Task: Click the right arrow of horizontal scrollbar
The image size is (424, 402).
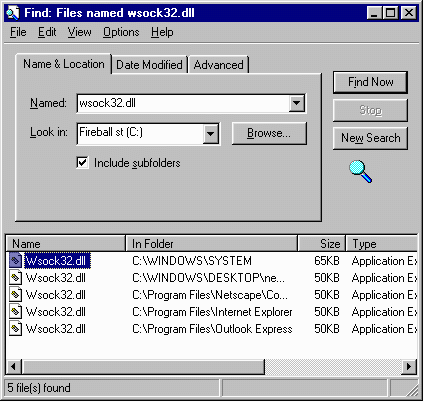Action: point(409,367)
